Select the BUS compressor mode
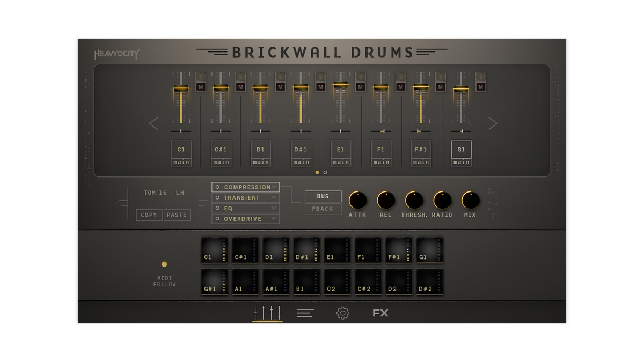Viewport: 644px width, 362px height. pos(323,196)
